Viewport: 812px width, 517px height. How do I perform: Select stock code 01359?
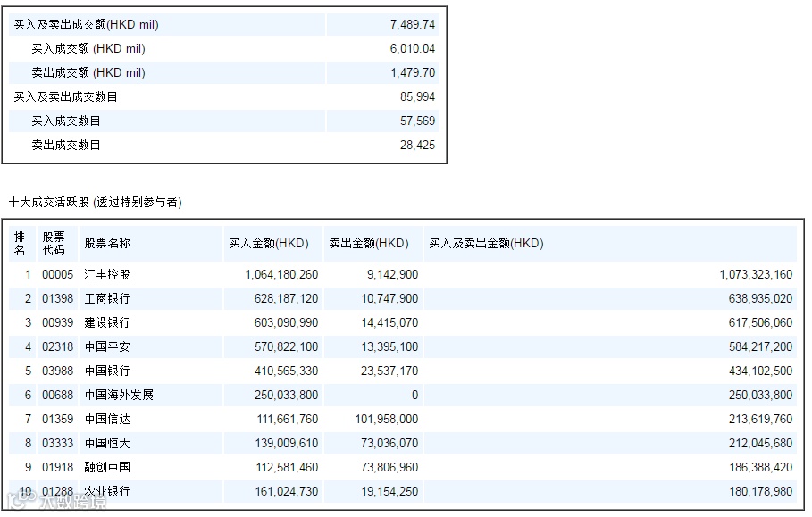point(57,419)
